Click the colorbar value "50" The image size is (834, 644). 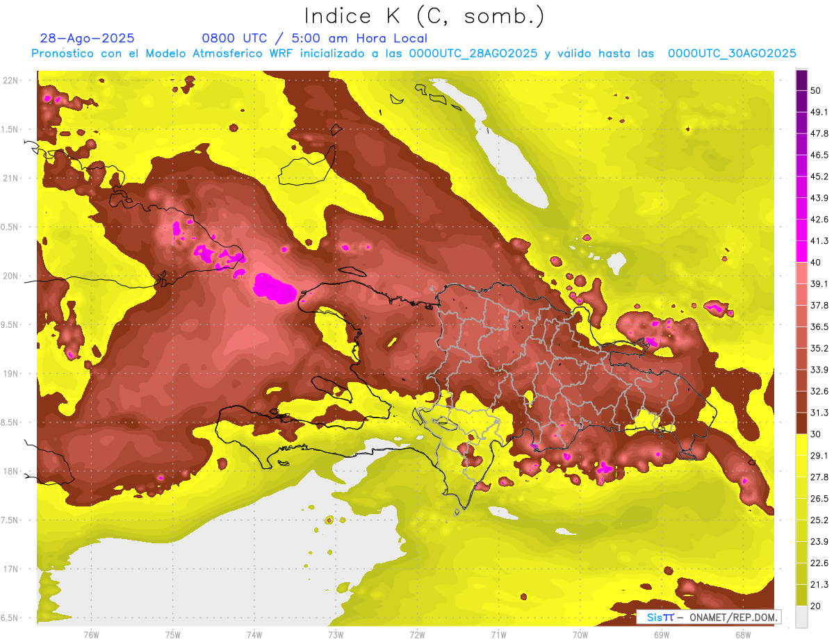(817, 90)
